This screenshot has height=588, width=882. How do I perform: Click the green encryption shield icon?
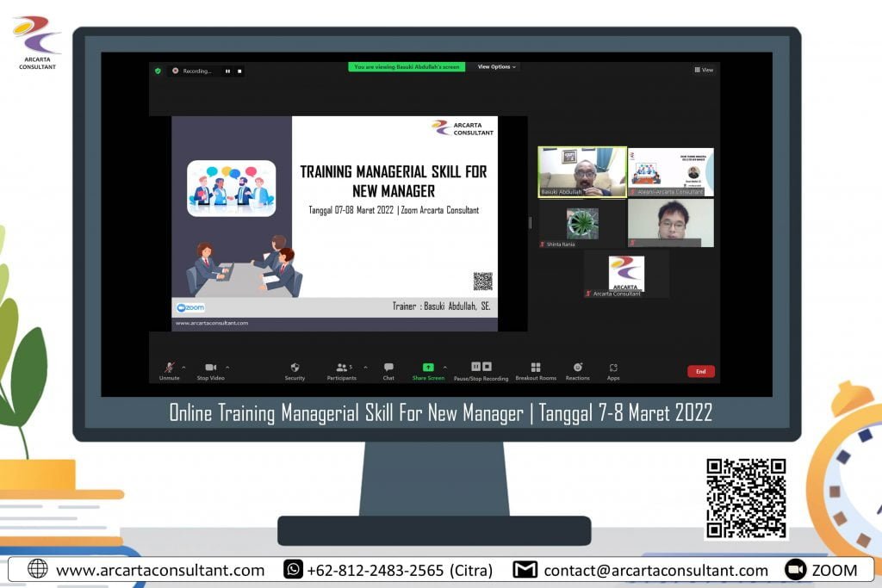pyautogui.click(x=158, y=71)
